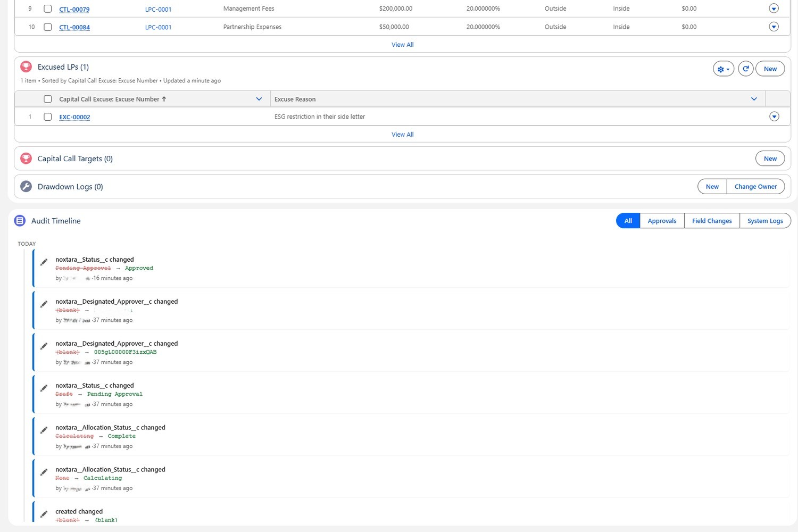
Task: Click New button in Capital Call Targets
Action: [x=770, y=159]
